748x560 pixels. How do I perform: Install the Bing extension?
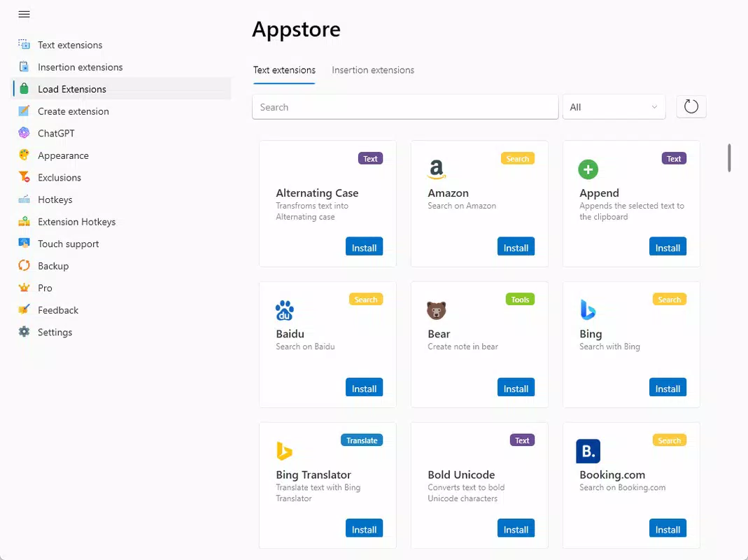pyautogui.click(x=668, y=387)
